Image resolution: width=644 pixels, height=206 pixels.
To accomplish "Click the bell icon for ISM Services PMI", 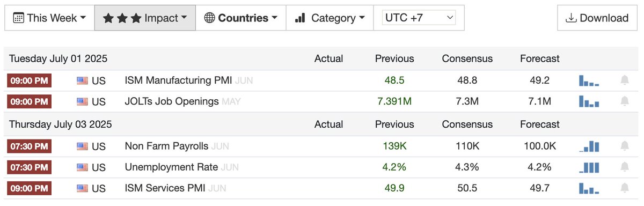I will coord(624,188).
